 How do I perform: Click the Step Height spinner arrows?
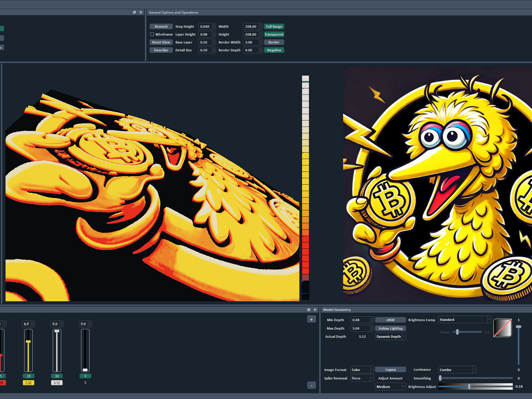point(214,27)
